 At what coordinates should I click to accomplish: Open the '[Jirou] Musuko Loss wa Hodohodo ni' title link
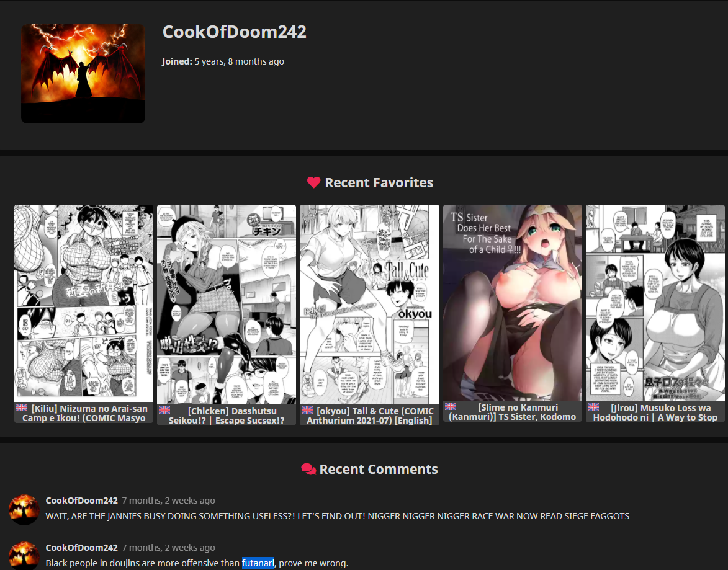(x=655, y=412)
